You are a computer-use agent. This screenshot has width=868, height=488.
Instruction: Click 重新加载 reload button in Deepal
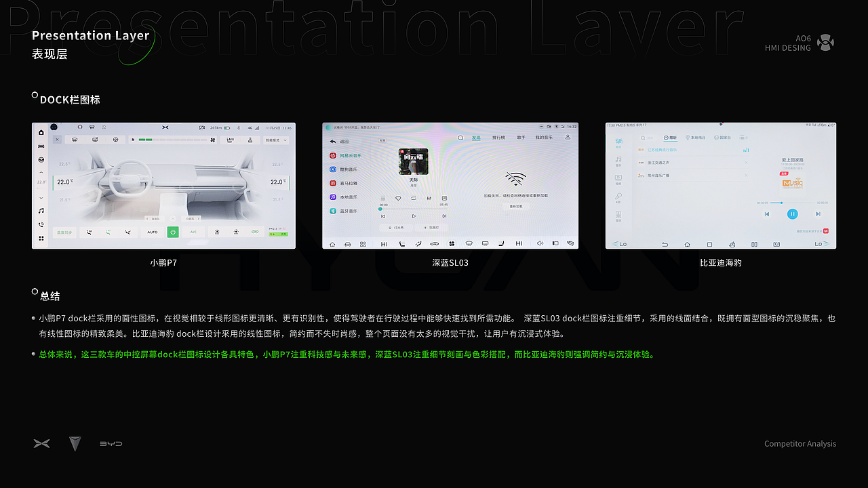click(x=516, y=206)
